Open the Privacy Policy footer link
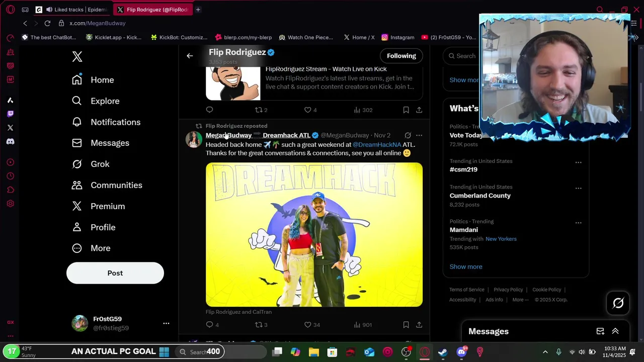This screenshot has width=644, height=362. coord(508,290)
